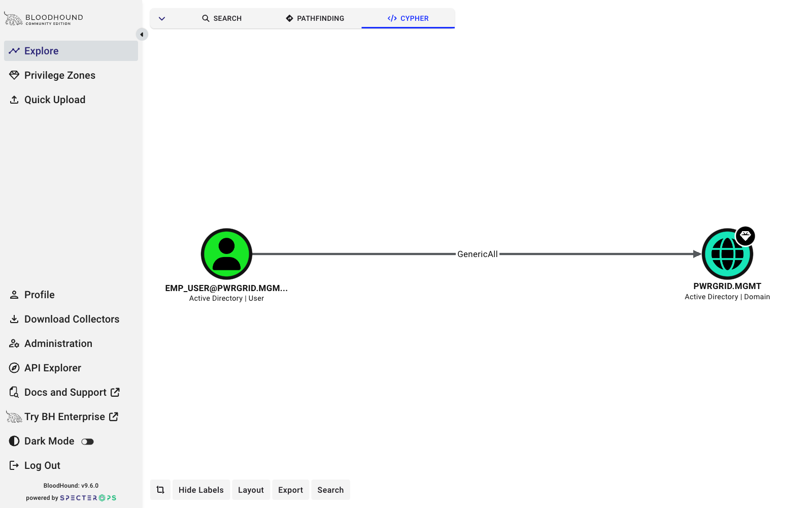Select the EMP_USER user node
This screenshot has width=812, height=508.
(x=226, y=254)
